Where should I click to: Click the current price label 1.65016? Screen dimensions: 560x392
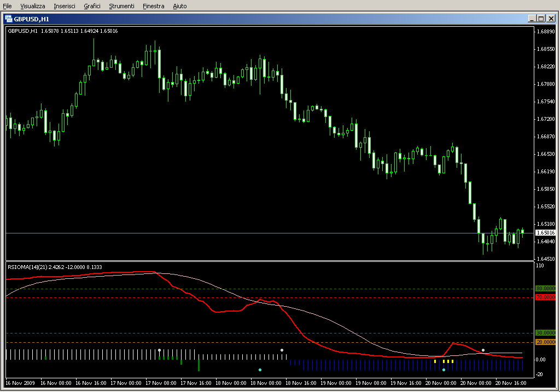(x=545, y=233)
